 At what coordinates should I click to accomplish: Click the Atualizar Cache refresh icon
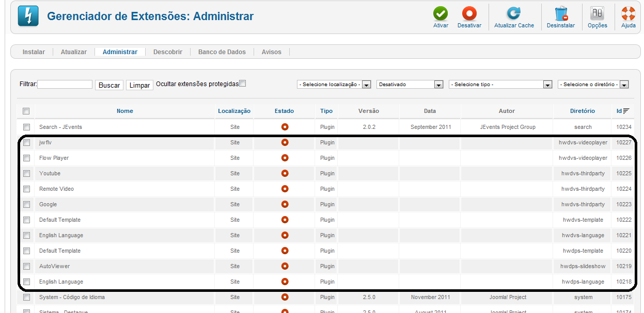click(514, 14)
